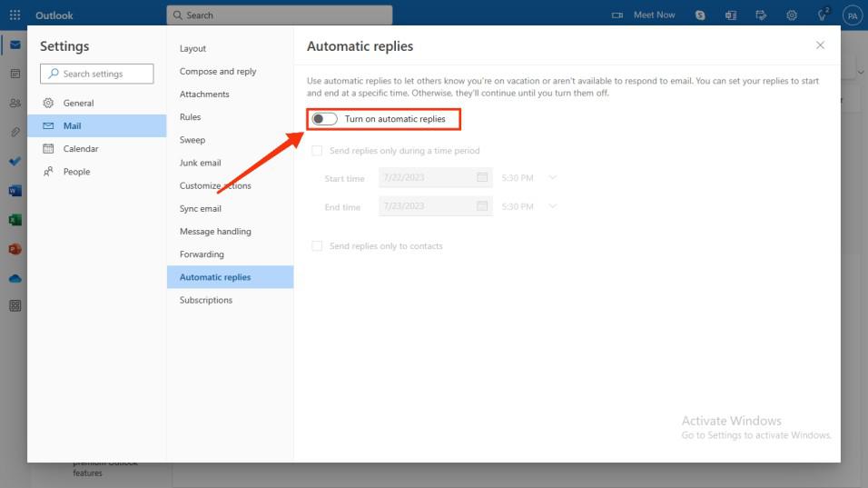Click the Start time date field
The width and height of the screenshot is (868, 488).
click(436, 177)
